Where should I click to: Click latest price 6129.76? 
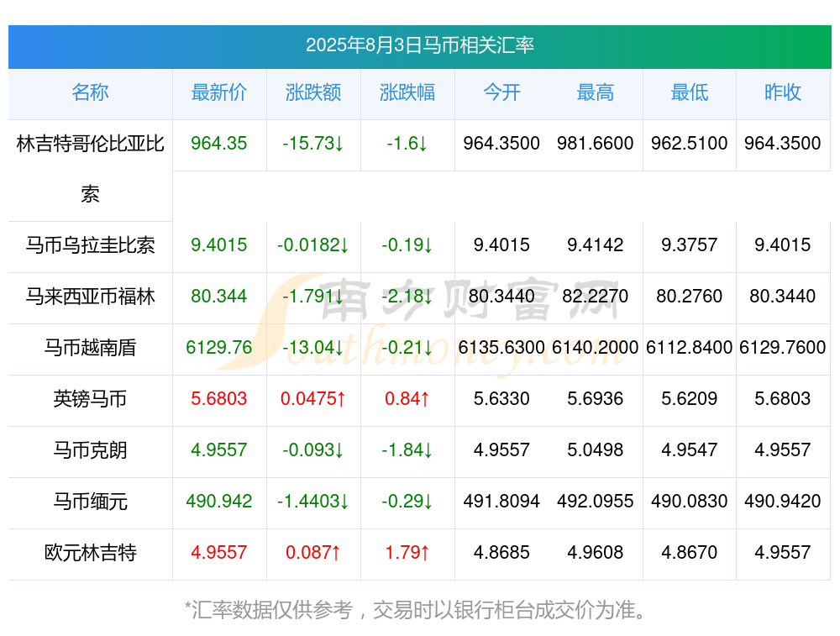[219, 348]
